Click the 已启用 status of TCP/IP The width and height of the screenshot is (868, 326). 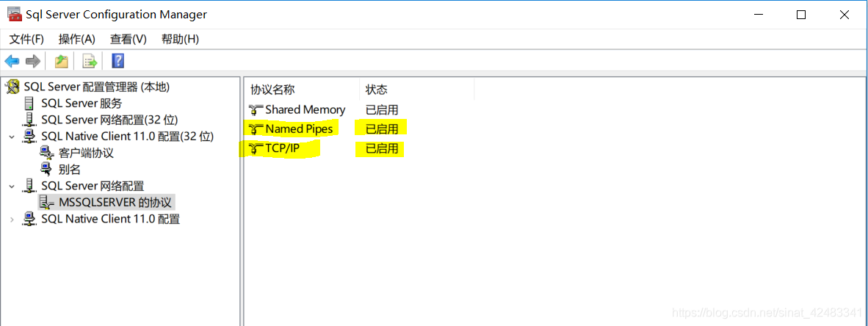click(x=382, y=149)
